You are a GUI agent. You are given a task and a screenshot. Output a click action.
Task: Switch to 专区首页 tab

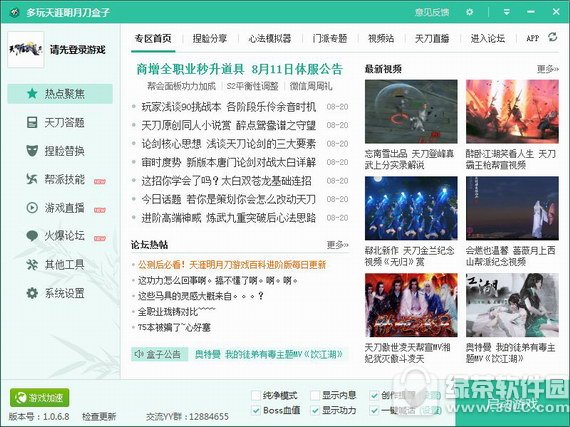[153, 39]
